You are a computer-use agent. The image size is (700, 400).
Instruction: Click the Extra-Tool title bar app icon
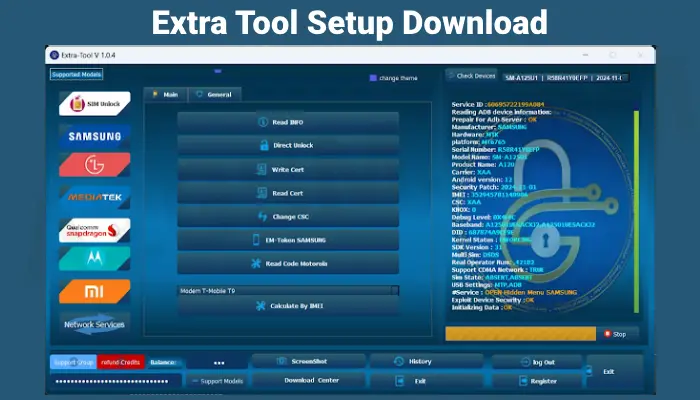(x=54, y=55)
